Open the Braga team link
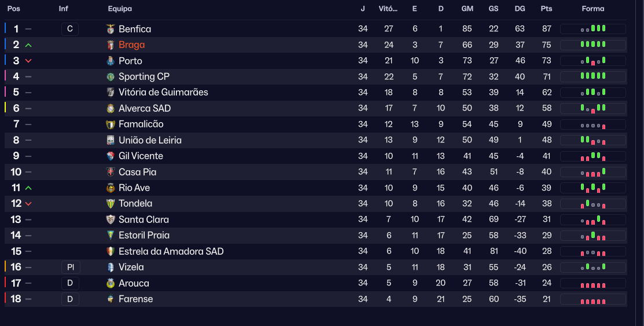The image size is (644, 326). point(131,45)
